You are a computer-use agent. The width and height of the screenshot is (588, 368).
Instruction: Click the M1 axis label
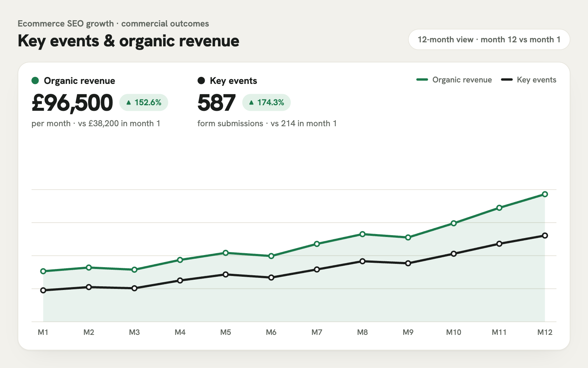(43, 332)
